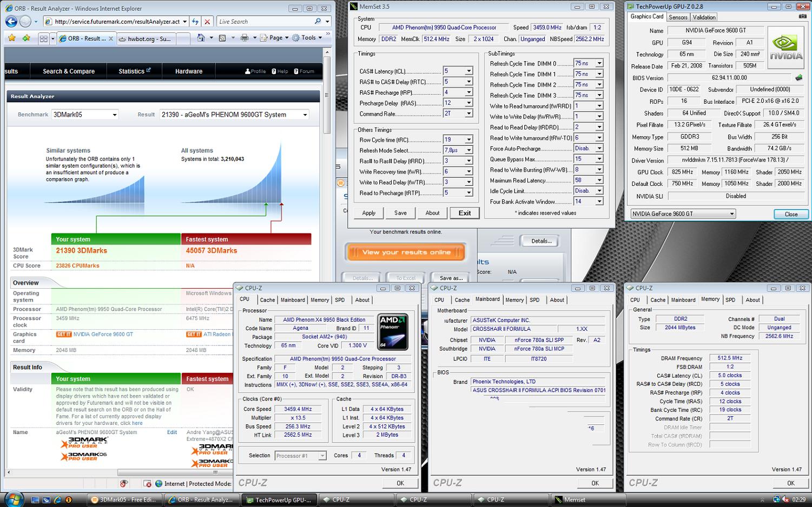The height and width of the screenshot is (507, 812).
Task: Click the Live Search magnifier icon
Action: (x=318, y=22)
